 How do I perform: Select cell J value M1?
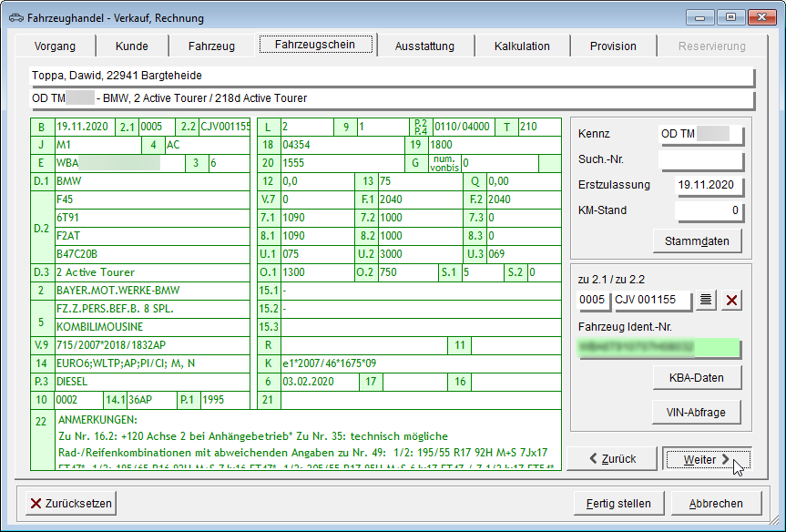(98, 145)
